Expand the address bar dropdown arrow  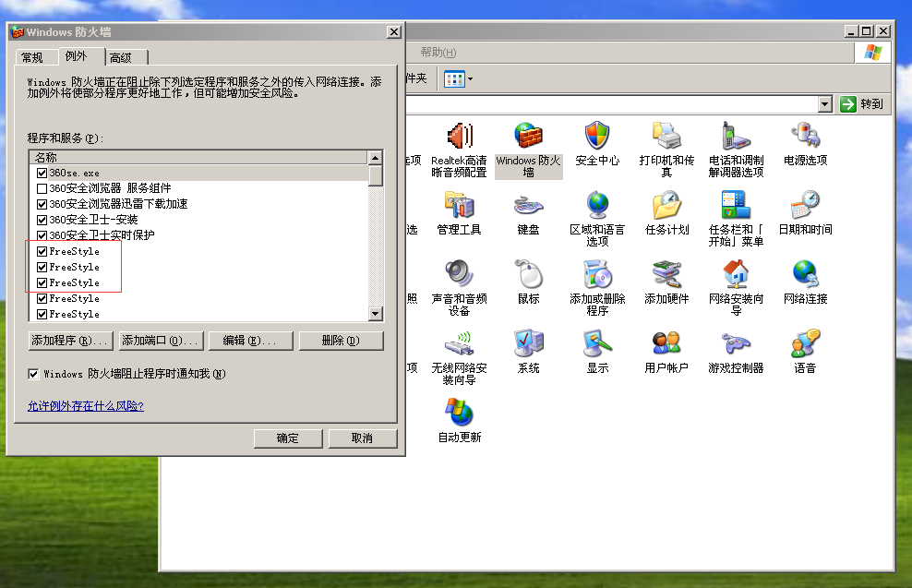coord(825,104)
